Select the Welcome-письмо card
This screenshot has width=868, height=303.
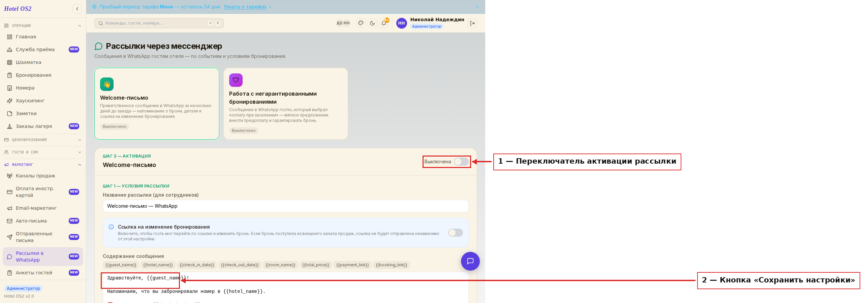(x=157, y=104)
